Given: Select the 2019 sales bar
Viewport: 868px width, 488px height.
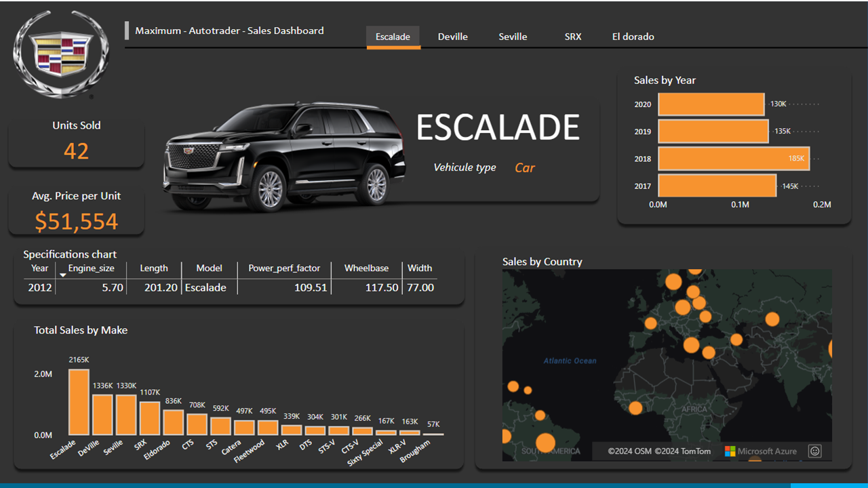Looking at the screenshot, I should click(x=713, y=131).
